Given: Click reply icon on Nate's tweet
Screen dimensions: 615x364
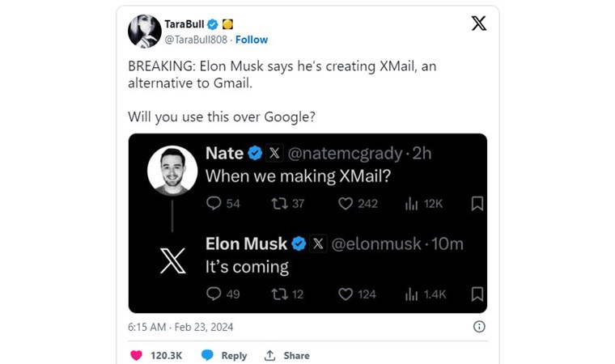Looking at the screenshot, I should [214, 204].
